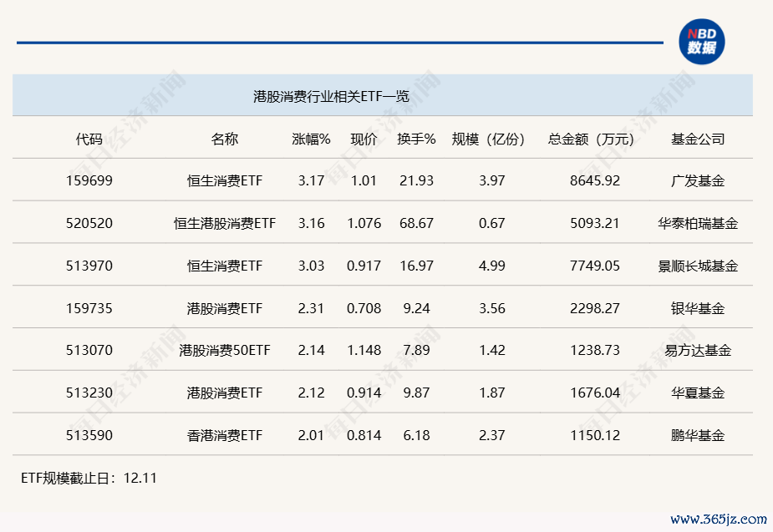Click the price 1.148
This screenshot has width=773, height=532.
pyautogui.click(x=364, y=350)
